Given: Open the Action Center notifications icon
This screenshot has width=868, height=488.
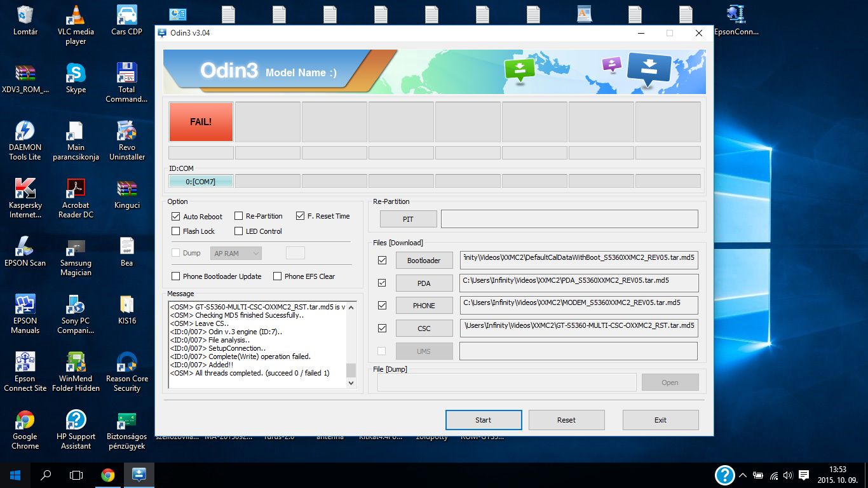Looking at the screenshot, I should 804,475.
